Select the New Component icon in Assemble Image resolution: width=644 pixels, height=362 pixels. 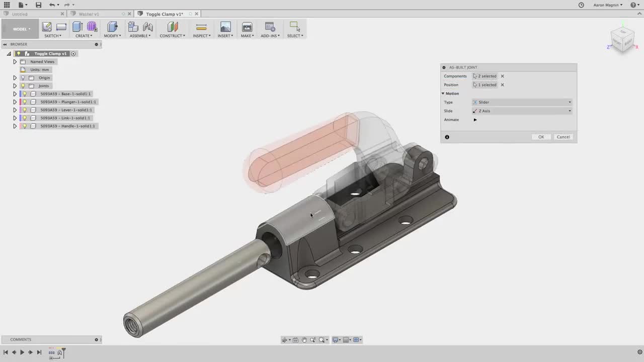click(133, 27)
